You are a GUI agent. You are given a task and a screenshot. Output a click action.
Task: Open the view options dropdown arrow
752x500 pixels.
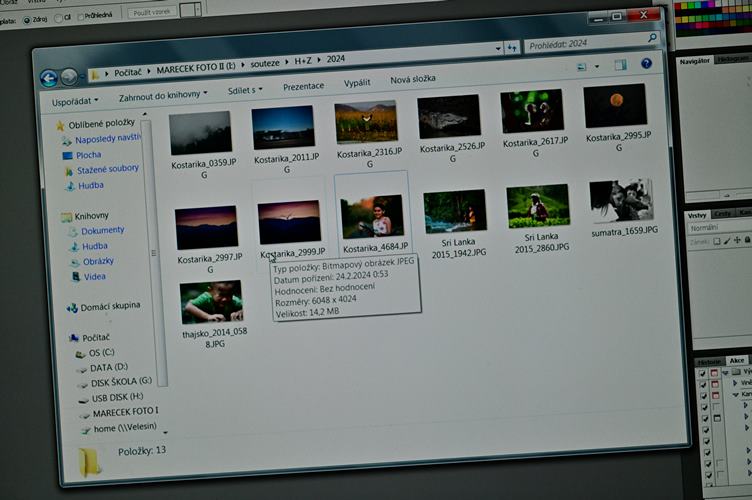click(x=597, y=66)
